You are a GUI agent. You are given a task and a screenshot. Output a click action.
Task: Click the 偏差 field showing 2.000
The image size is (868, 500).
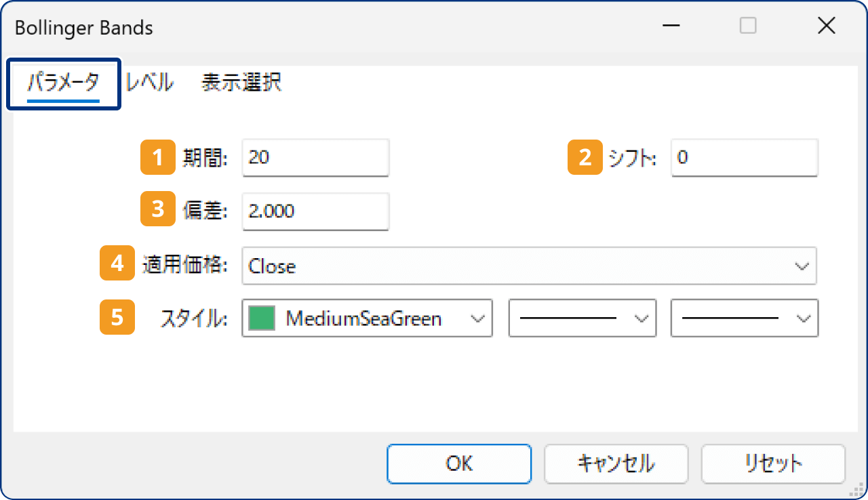[315, 211]
